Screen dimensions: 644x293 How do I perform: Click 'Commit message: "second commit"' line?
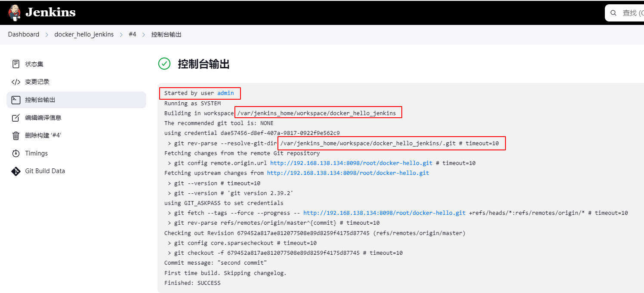(216, 263)
